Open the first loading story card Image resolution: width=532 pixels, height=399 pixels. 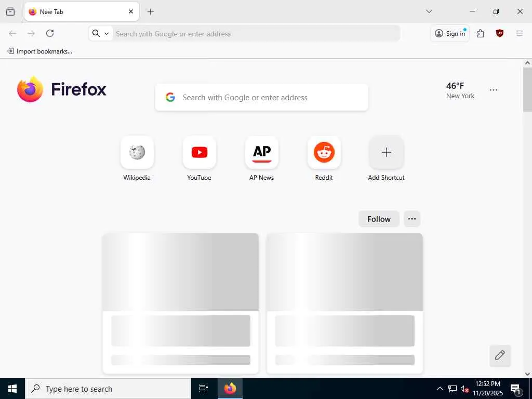(180, 303)
